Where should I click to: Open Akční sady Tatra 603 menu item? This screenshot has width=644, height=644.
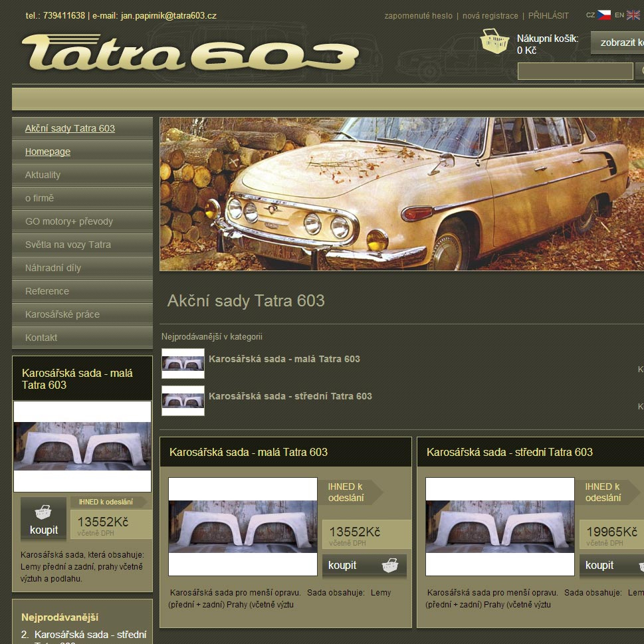coord(70,128)
